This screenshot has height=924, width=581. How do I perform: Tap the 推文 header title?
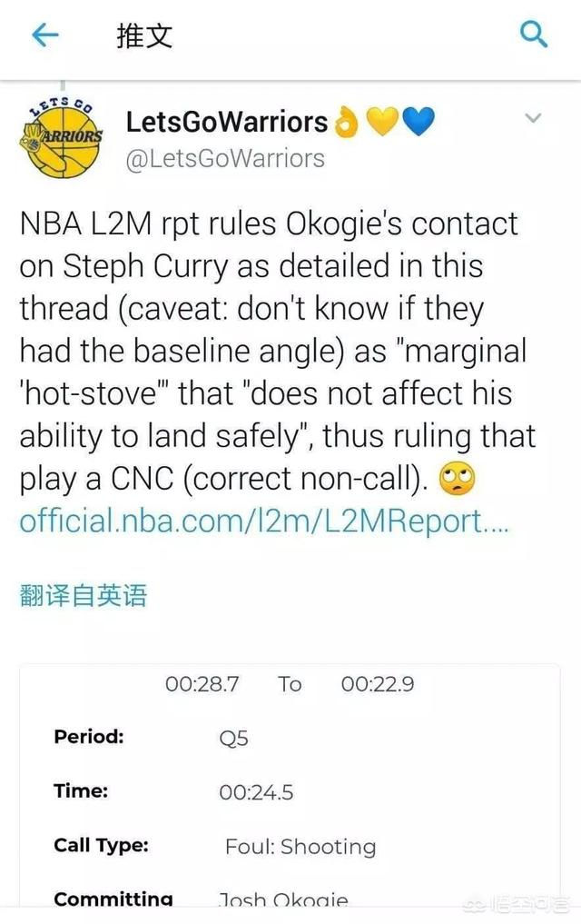coord(144,36)
